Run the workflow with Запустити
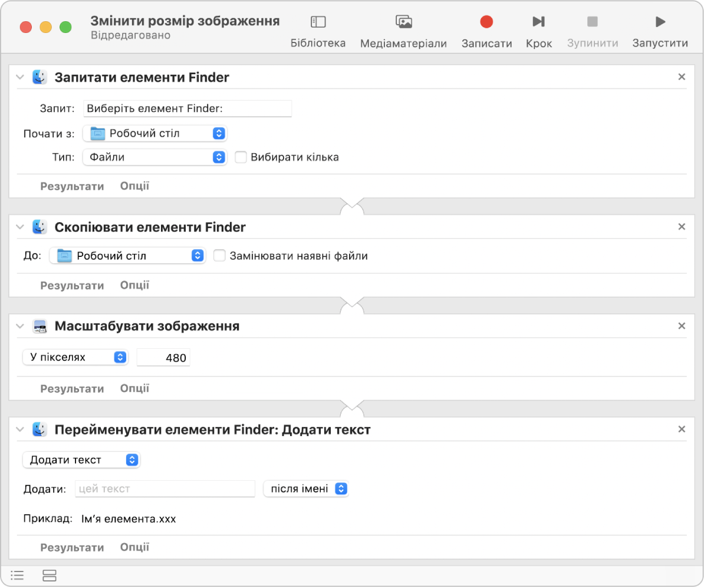 [660, 22]
